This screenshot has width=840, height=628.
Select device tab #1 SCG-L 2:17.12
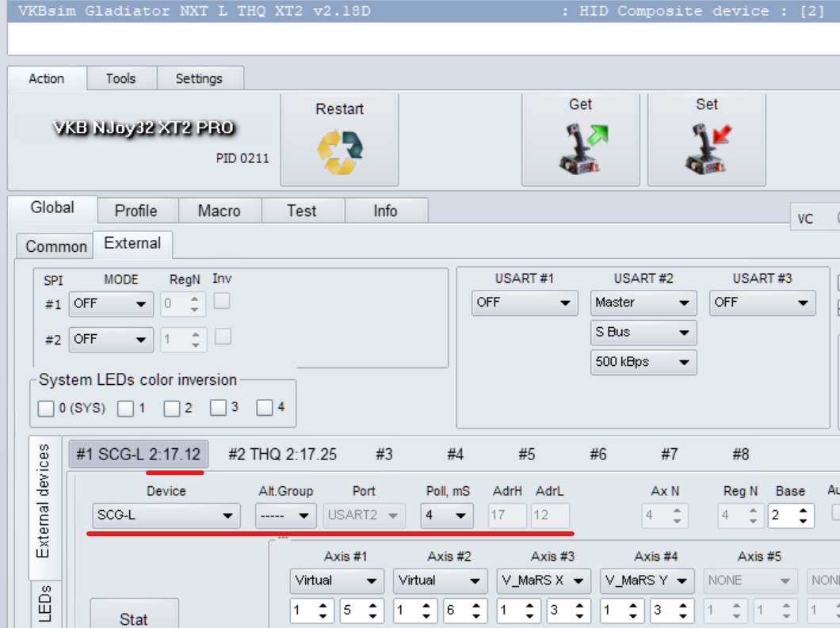coord(138,455)
